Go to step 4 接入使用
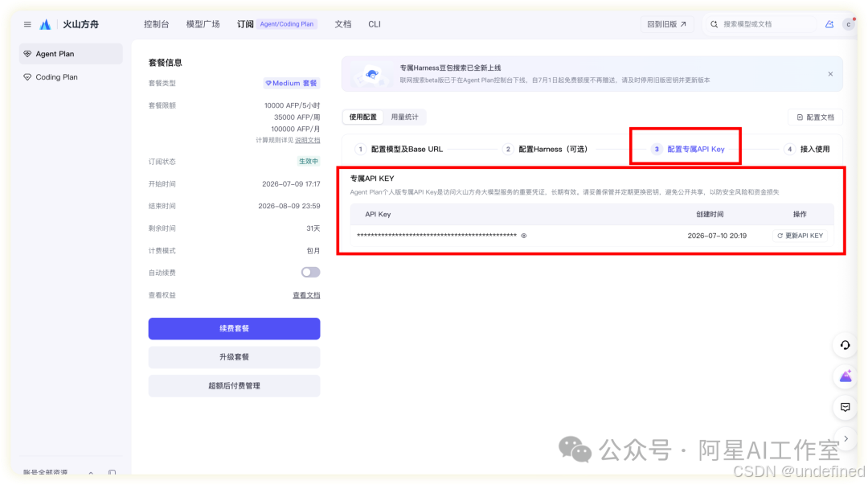This screenshot has height=485, width=868. (x=808, y=149)
